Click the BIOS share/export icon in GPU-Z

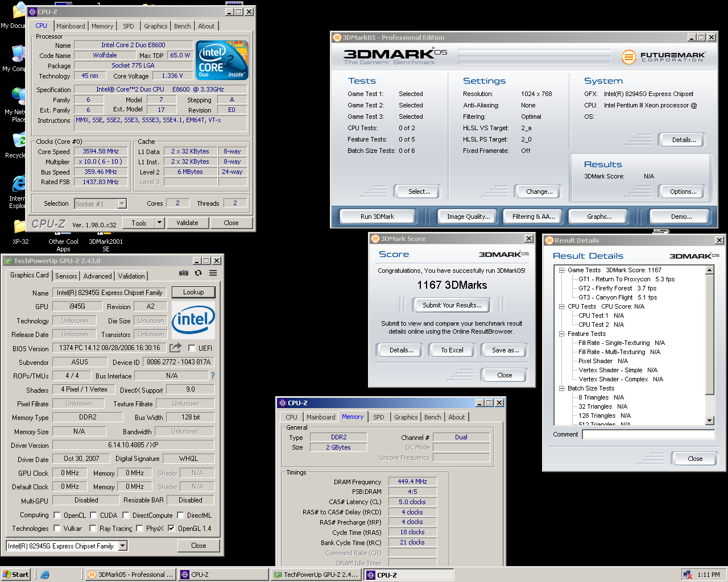coord(176,347)
